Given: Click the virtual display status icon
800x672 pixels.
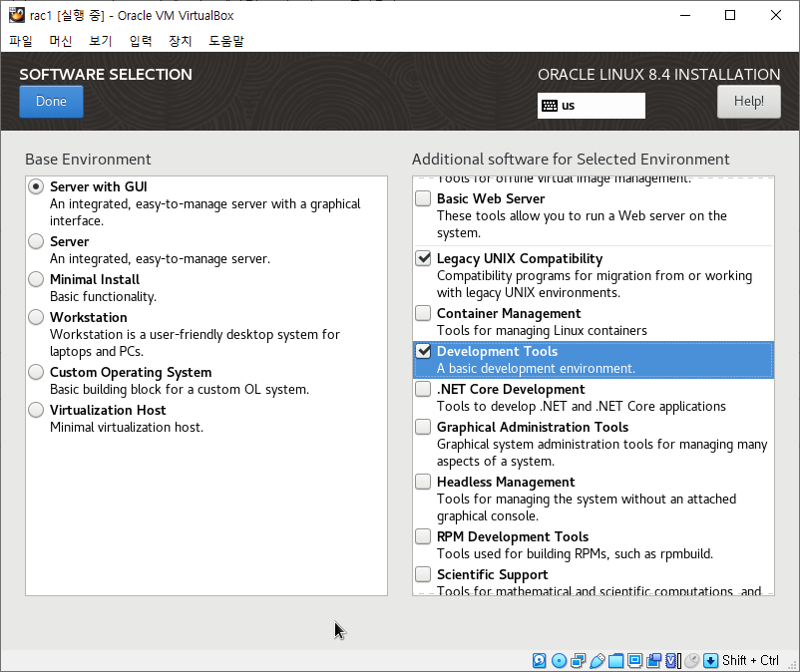Looking at the screenshot, I should click(634, 661).
